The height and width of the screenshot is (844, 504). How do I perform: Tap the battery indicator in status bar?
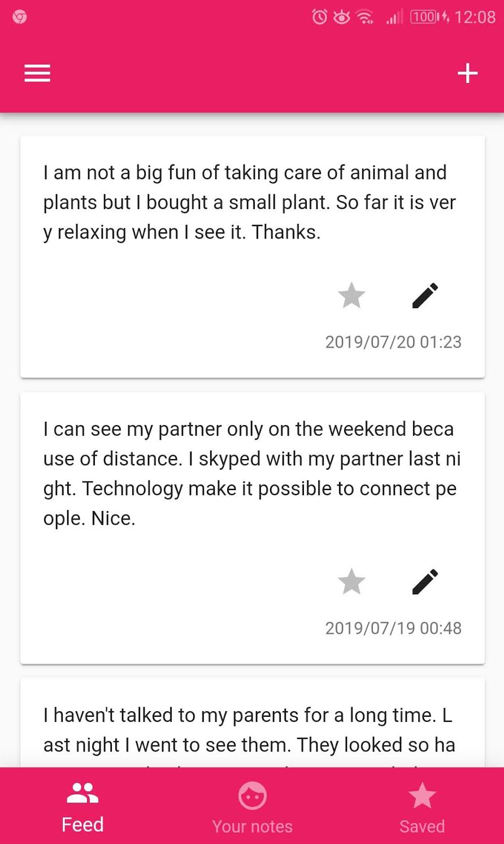coord(425,17)
